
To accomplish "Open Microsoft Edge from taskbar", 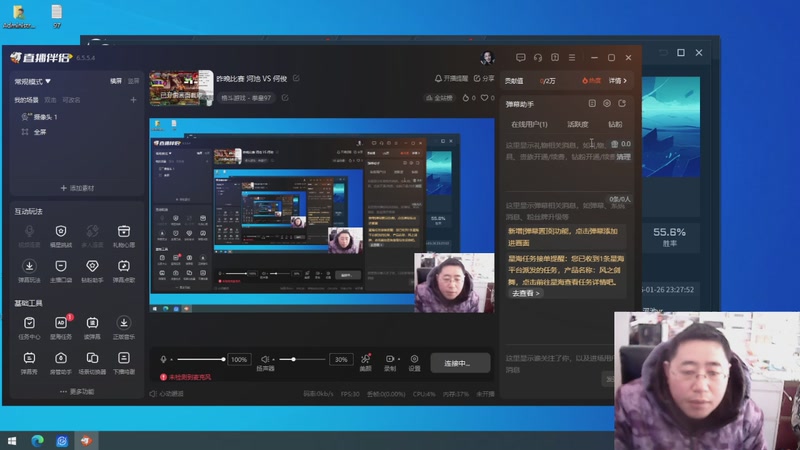I will (x=37, y=440).
